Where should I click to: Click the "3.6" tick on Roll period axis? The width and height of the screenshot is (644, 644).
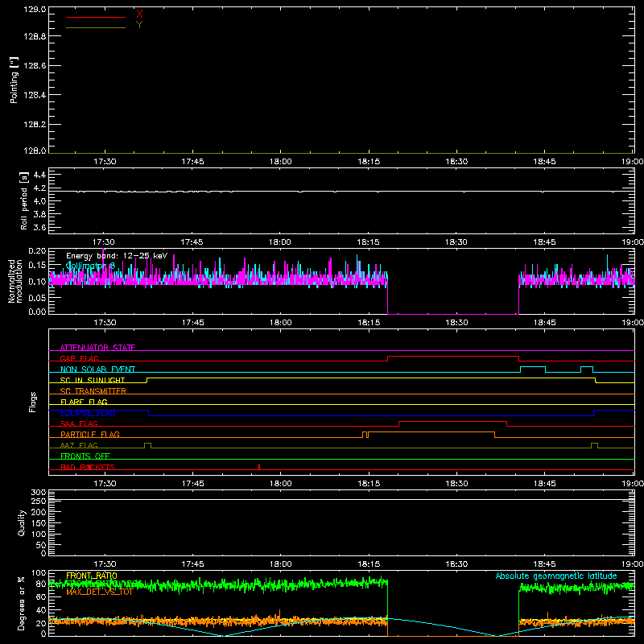(39, 227)
